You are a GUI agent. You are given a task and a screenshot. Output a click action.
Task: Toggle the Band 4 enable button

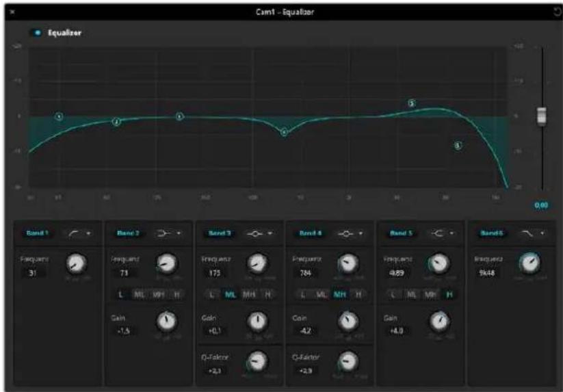310,233
